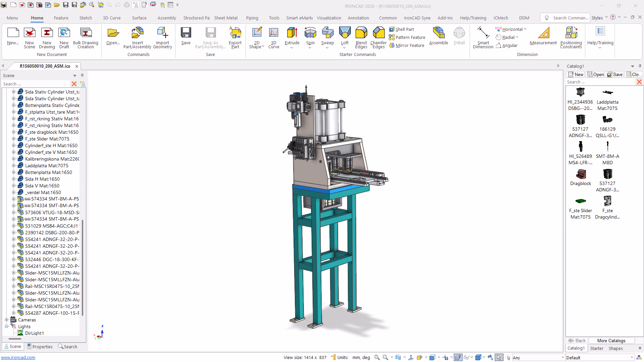Select the Dragblock catalog thumbnail
Screen dimensions: 644x362
click(581, 174)
